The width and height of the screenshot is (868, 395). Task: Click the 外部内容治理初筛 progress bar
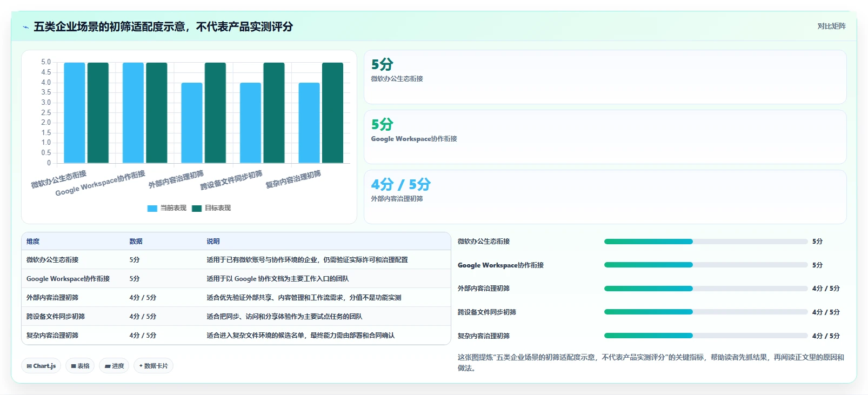pos(706,289)
